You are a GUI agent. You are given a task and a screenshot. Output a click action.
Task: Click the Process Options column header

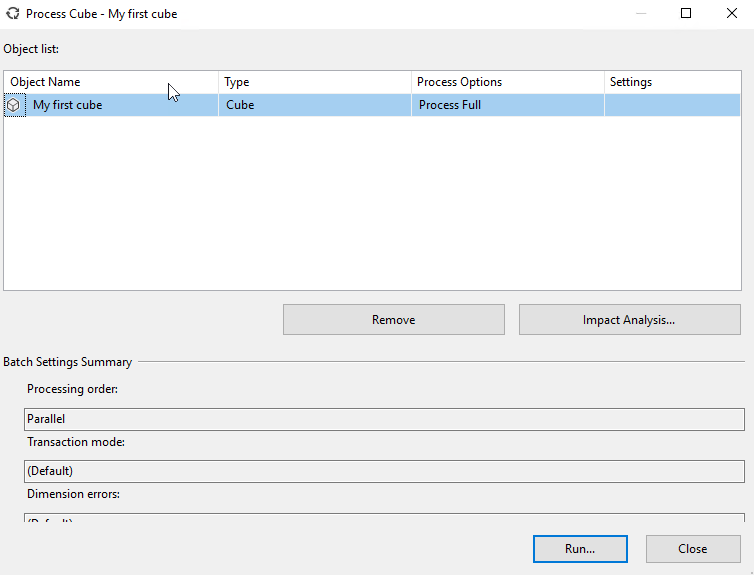pyautogui.click(x=507, y=82)
